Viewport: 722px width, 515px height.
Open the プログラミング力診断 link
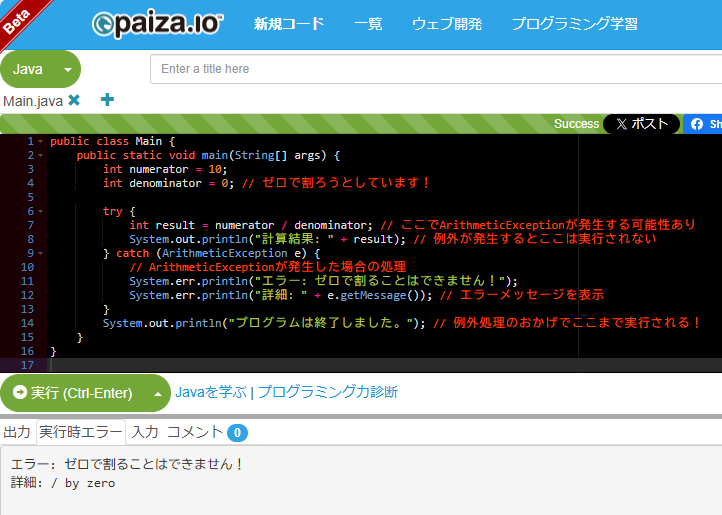coord(327,392)
